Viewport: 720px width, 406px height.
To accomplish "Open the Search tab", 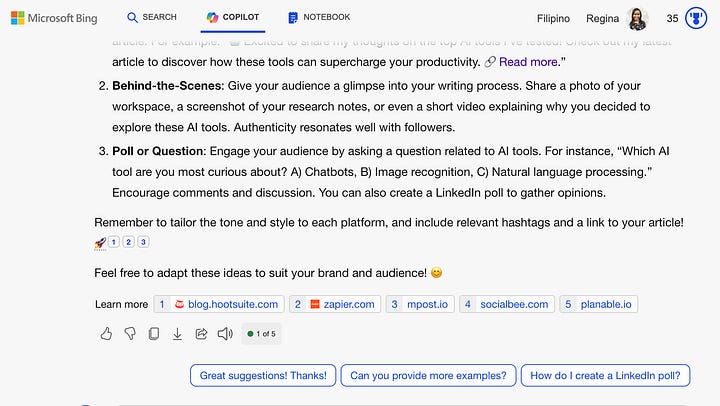I will point(152,17).
